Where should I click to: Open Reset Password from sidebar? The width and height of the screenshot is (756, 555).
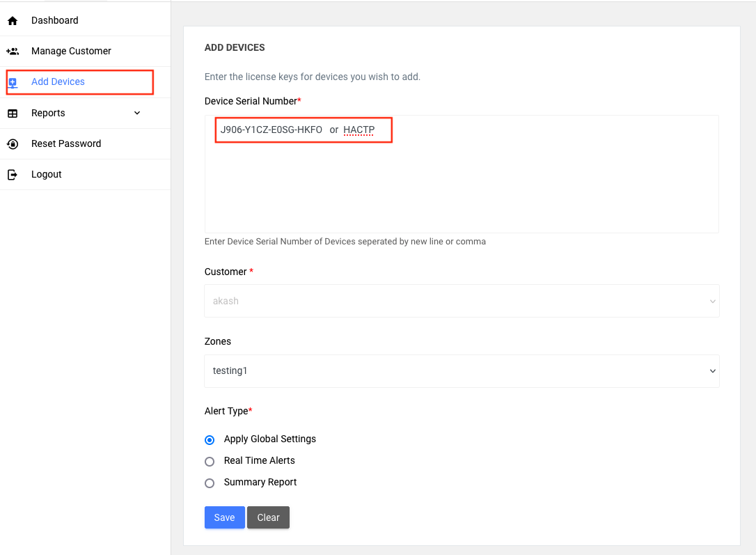point(66,144)
